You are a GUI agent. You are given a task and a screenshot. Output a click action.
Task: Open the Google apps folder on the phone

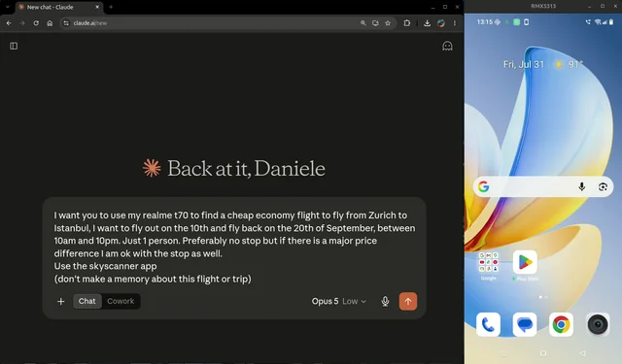pyautogui.click(x=488, y=262)
